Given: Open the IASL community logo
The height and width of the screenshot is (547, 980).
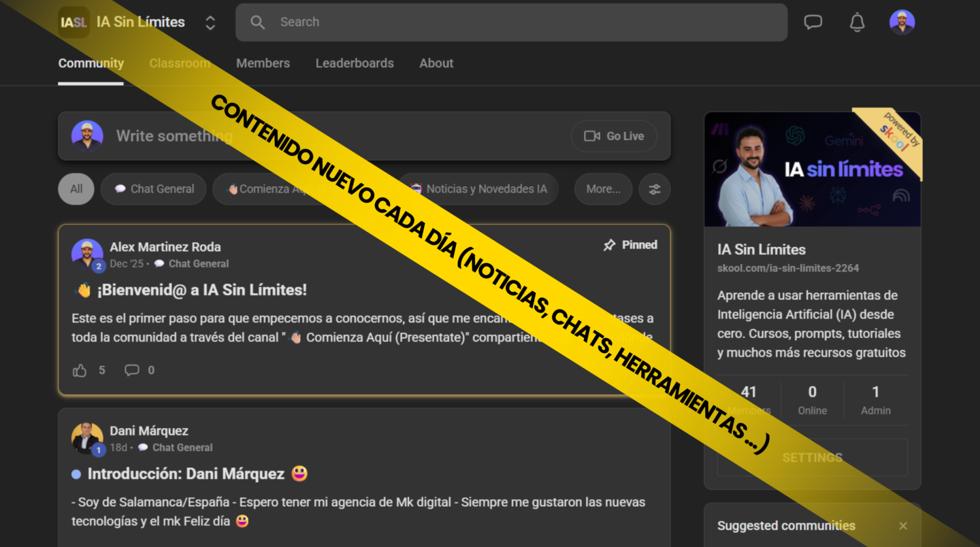Looking at the screenshot, I should coord(74,22).
